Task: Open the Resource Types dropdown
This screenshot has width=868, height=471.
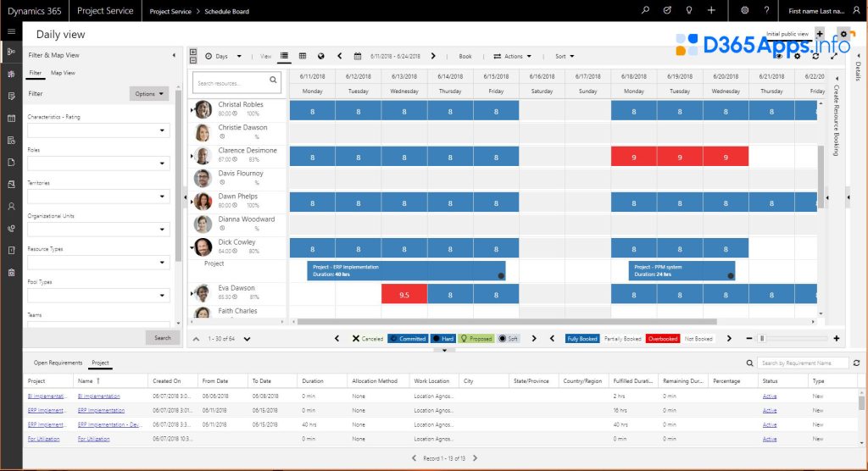Action: (98, 263)
